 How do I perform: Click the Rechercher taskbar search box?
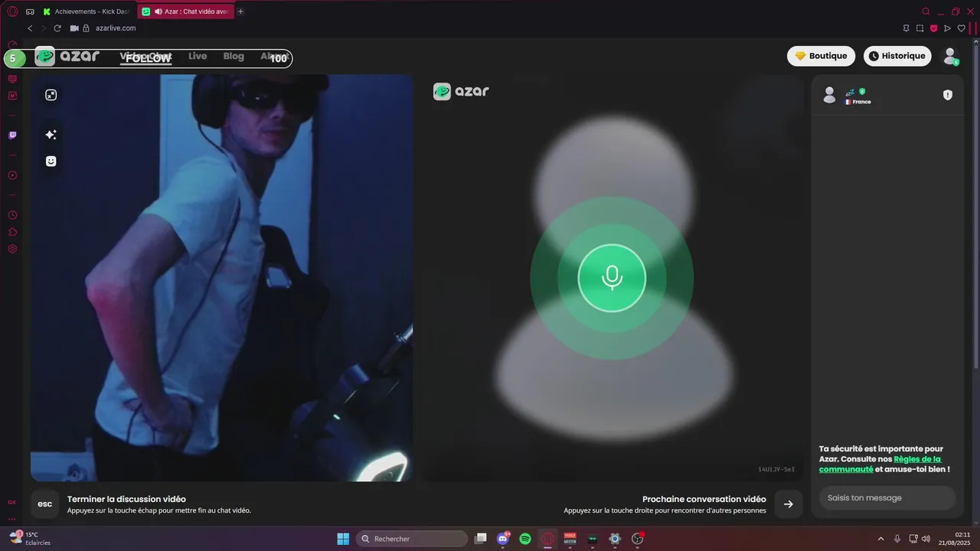[x=412, y=539]
